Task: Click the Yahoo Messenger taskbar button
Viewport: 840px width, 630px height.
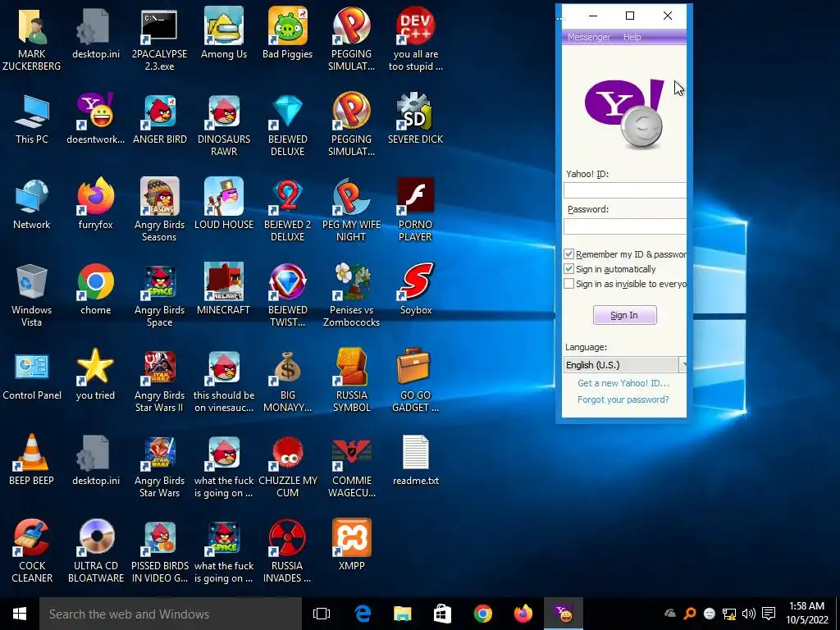Action: point(563,614)
